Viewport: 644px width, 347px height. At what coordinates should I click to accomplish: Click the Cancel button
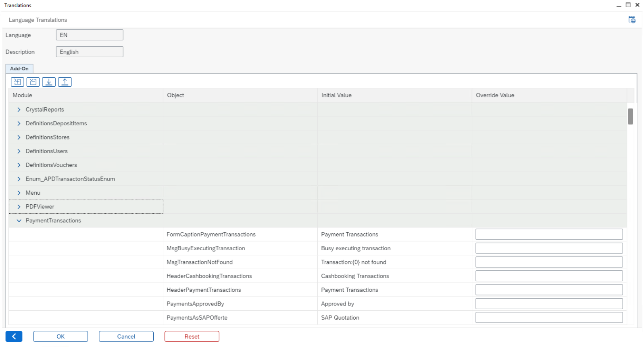pos(126,337)
